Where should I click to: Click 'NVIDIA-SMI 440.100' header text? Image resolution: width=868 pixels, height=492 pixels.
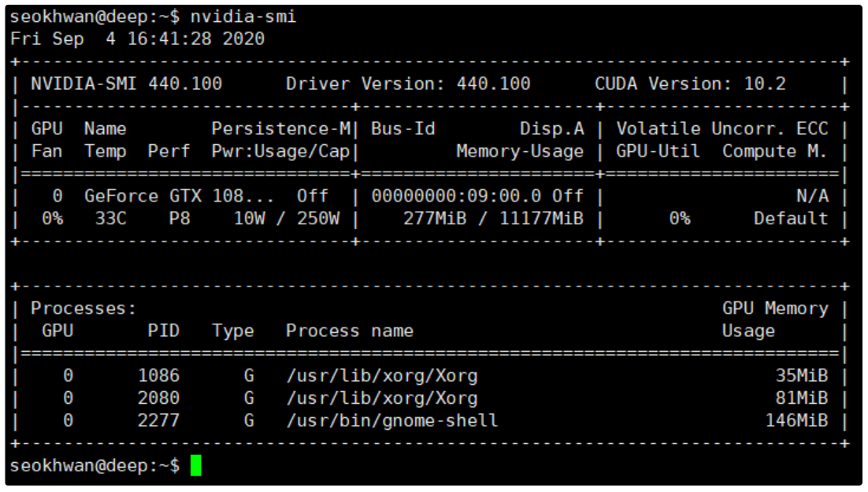point(126,83)
